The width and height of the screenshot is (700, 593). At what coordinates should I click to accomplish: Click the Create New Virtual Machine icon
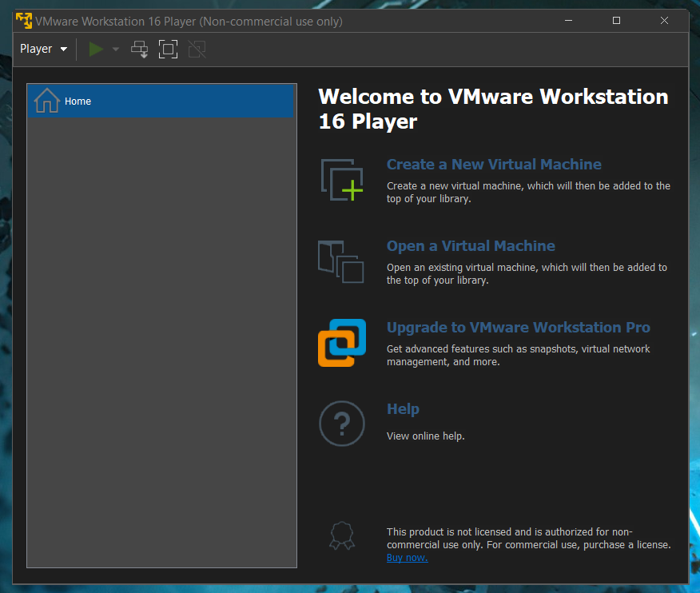pos(342,179)
